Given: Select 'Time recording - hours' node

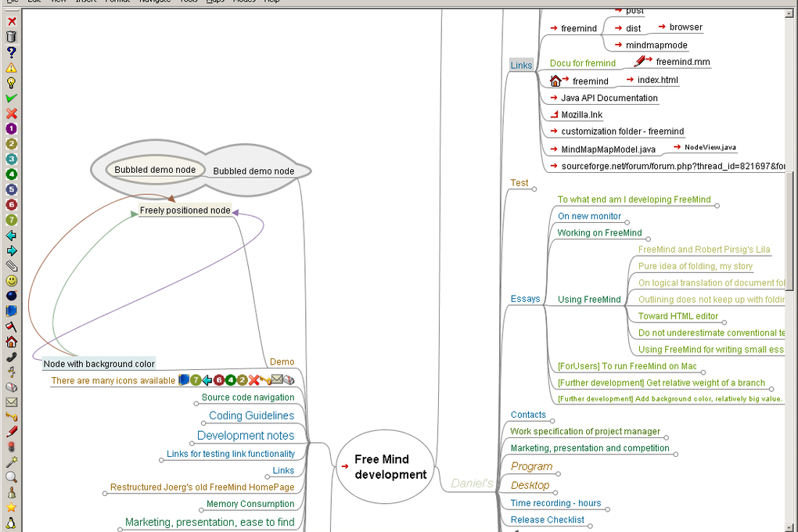Looking at the screenshot, I should point(555,503).
